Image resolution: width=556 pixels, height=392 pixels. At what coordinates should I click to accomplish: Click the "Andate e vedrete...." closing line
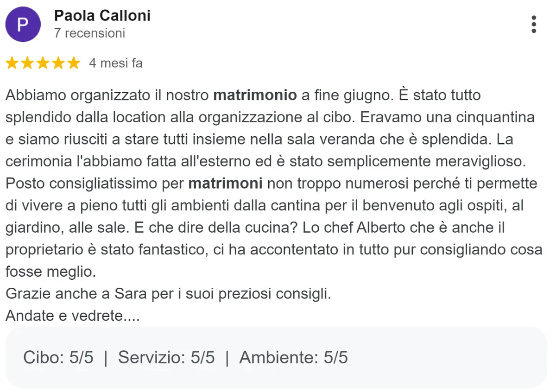[x=73, y=316]
